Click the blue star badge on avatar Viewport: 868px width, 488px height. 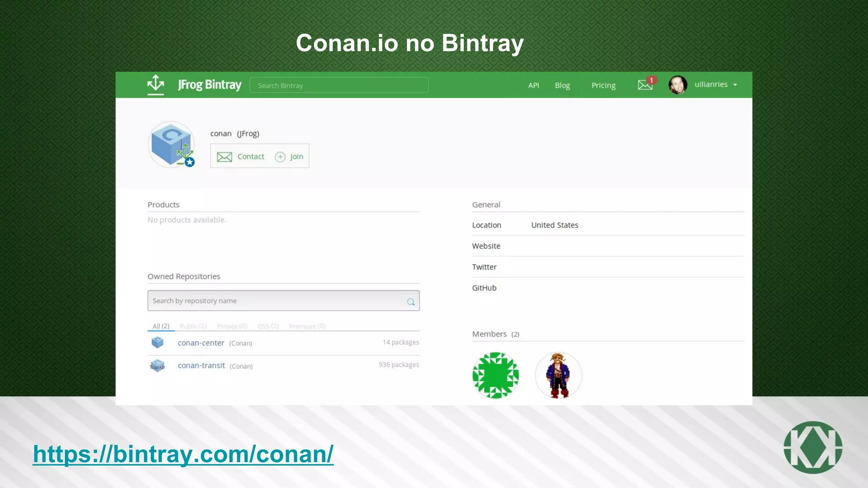[190, 162]
